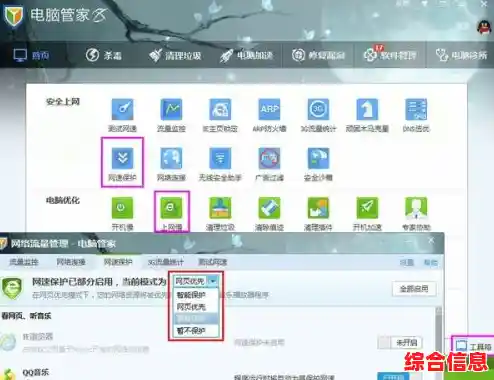The height and width of the screenshot is (380, 494).
Task: Choose 智能保护 from mode list
Action: [x=191, y=295]
